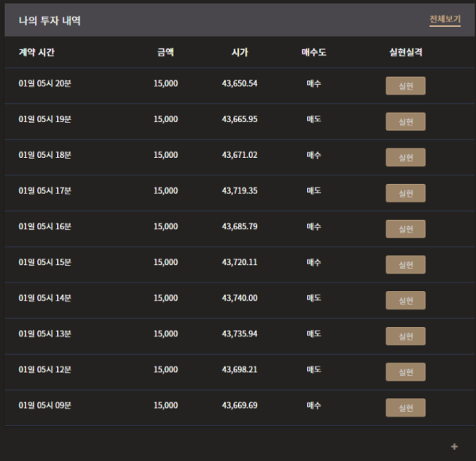Screen dimensions: 476x461
Task: Click 실현 button for 05시 19분 row
Action: [x=405, y=121]
